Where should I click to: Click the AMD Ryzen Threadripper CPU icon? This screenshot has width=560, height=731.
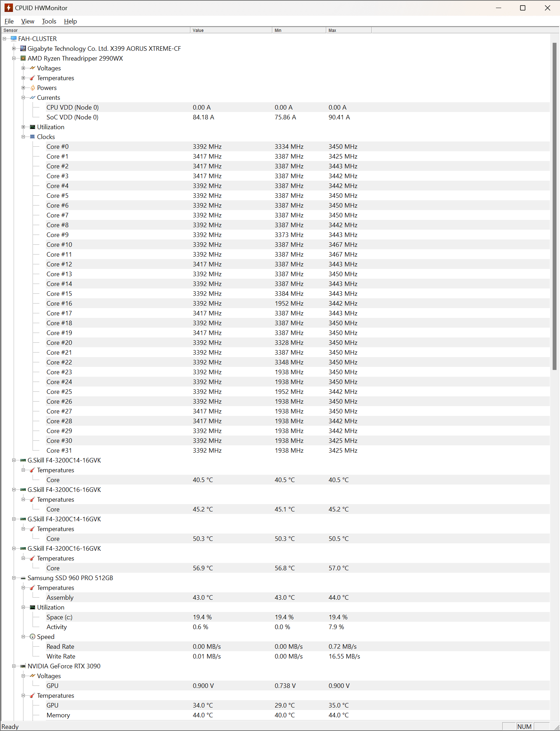click(x=23, y=58)
